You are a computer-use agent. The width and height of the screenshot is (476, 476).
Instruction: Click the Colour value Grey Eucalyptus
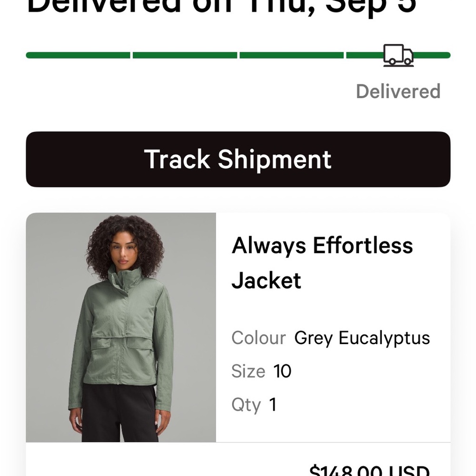tap(361, 338)
